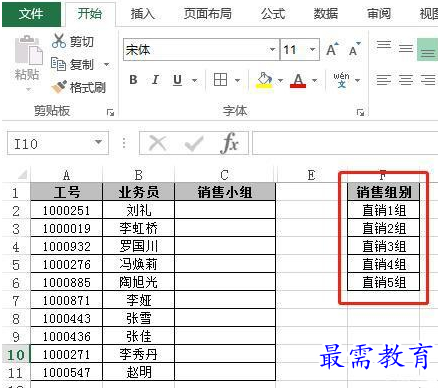Toggle Underline formatting
This screenshot has height=388, width=441.
click(x=177, y=80)
